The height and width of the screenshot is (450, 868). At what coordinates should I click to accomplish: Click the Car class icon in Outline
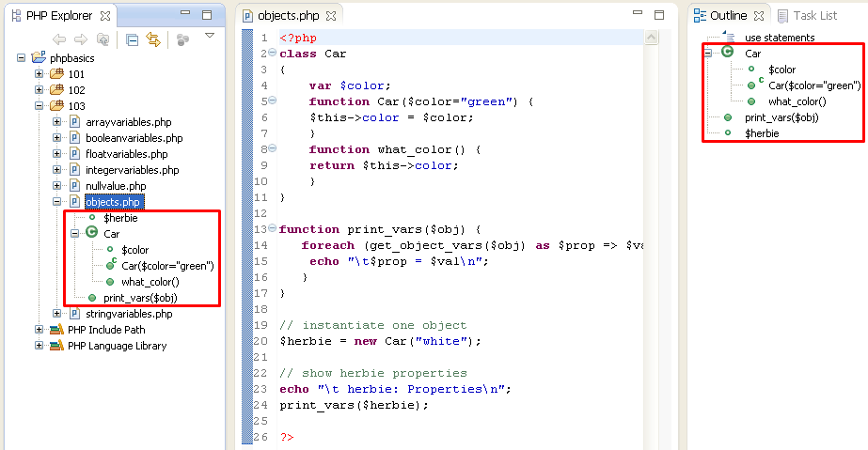(x=727, y=52)
